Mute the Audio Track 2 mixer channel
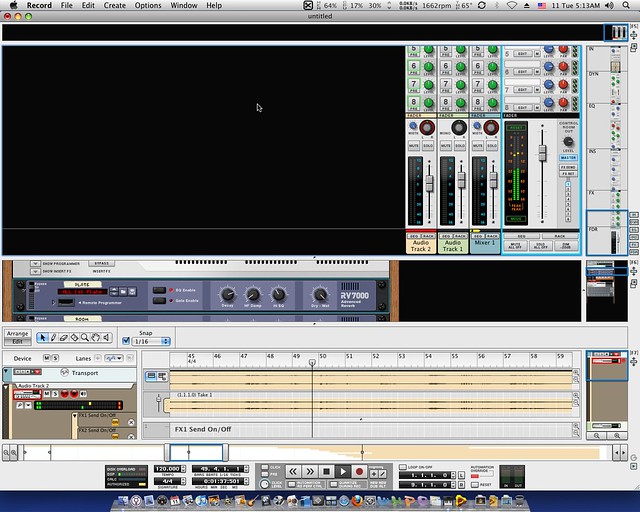The height and width of the screenshot is (512, 640). tap(413, 146)
